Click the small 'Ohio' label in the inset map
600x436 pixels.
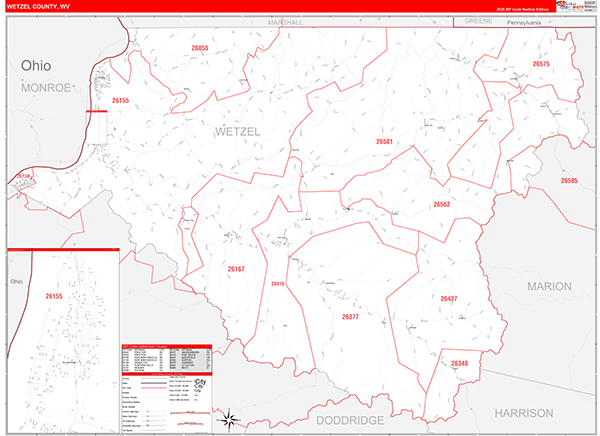pos(16,281)
